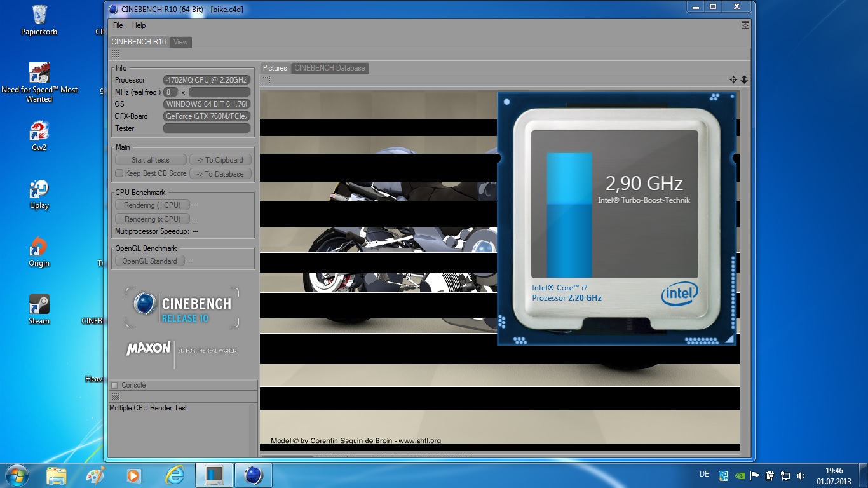
Task: Open the Papierkorb recycle bin icon
Action: 39,20
